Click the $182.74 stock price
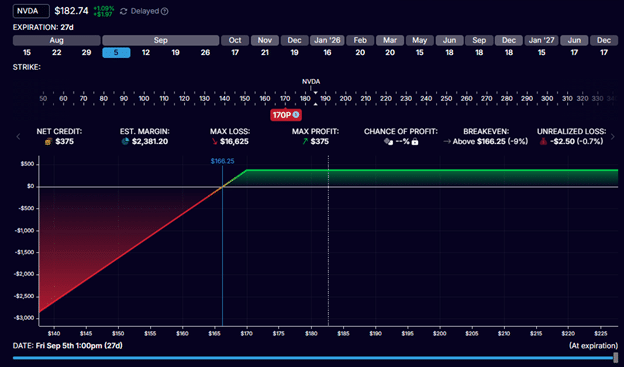 [x=71, y=11]
